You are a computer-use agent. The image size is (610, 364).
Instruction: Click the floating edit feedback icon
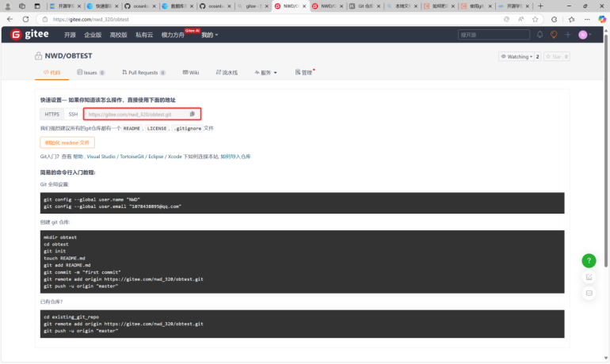589,277
